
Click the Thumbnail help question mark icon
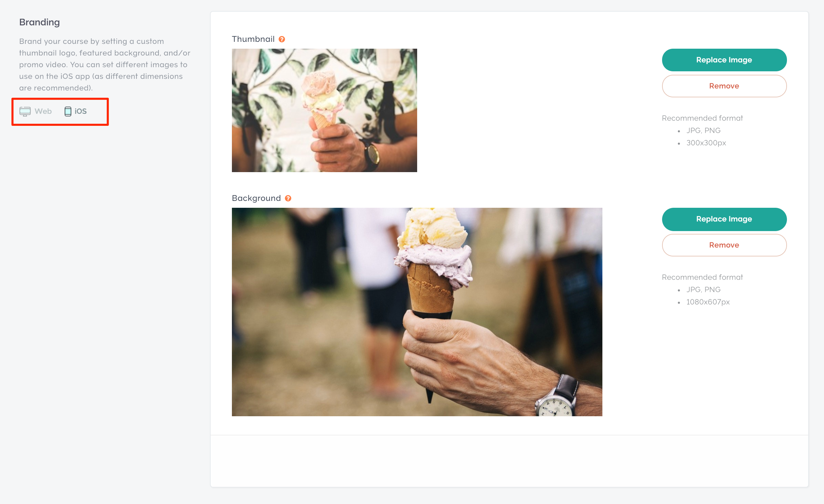[x=282, y=39]
